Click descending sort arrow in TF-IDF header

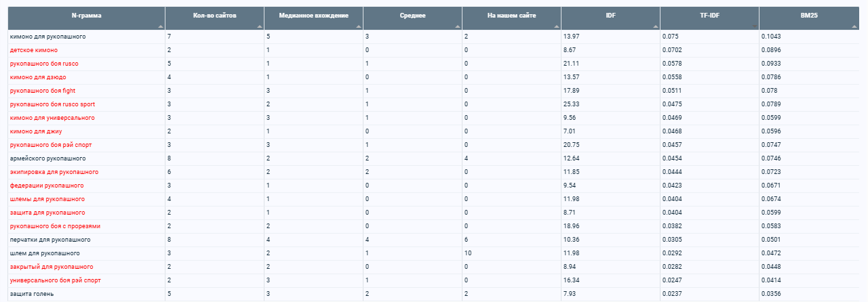tap(754, 26)
